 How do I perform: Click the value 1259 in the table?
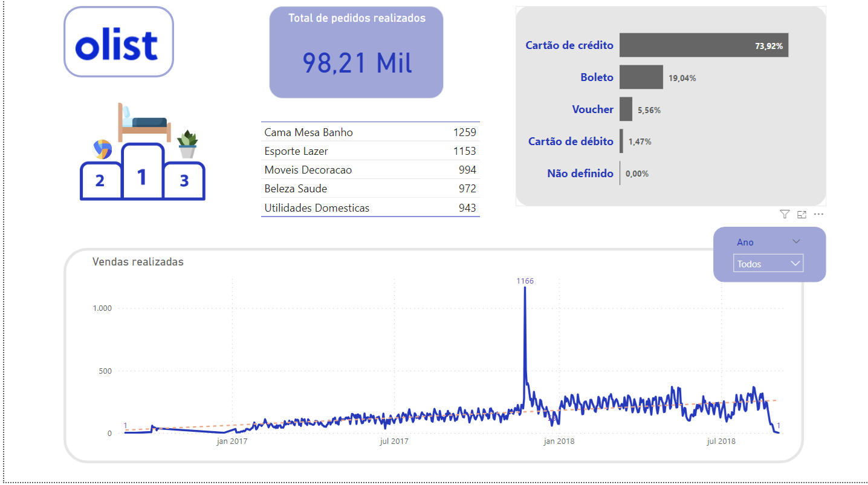(464, 132)
